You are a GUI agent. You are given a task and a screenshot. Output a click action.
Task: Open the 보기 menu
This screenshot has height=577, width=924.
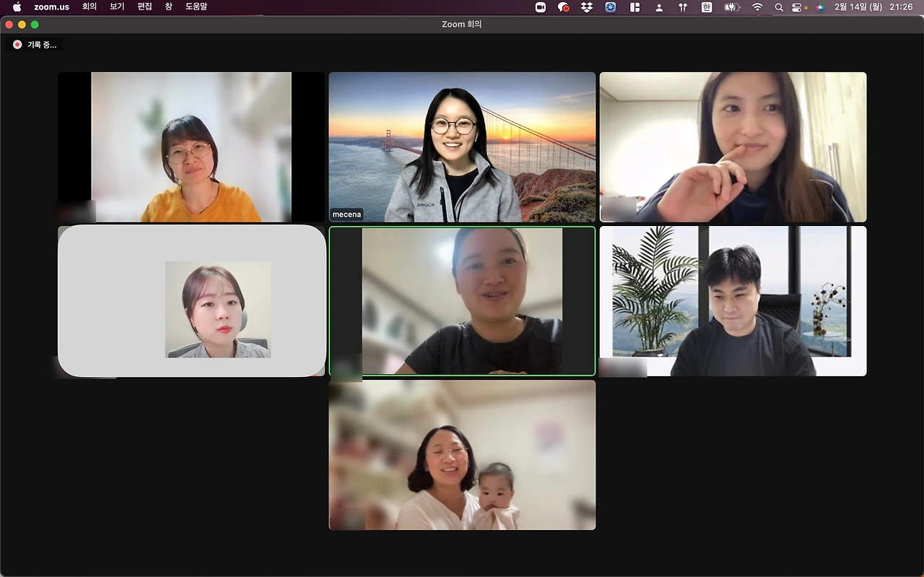(117, 7)
